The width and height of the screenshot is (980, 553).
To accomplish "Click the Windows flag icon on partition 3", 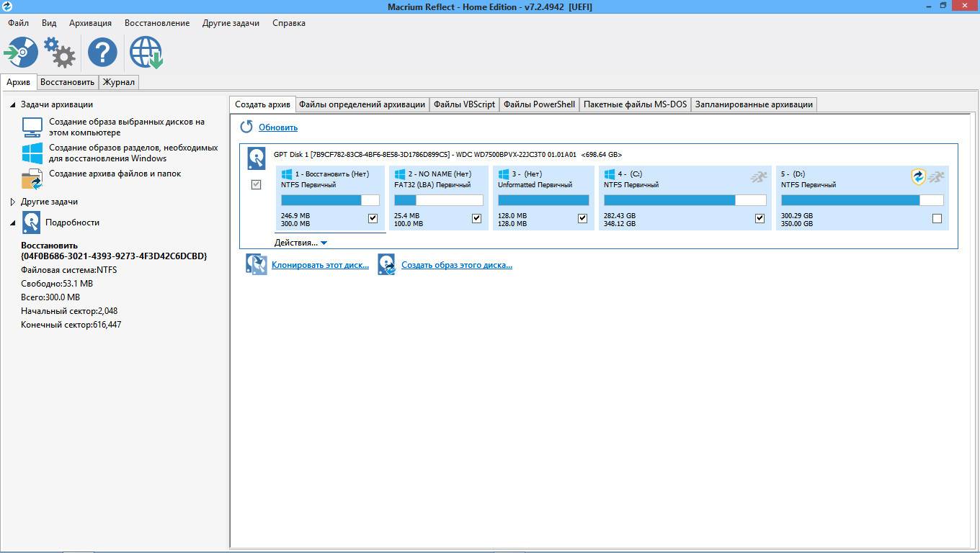I will point(503,174).
